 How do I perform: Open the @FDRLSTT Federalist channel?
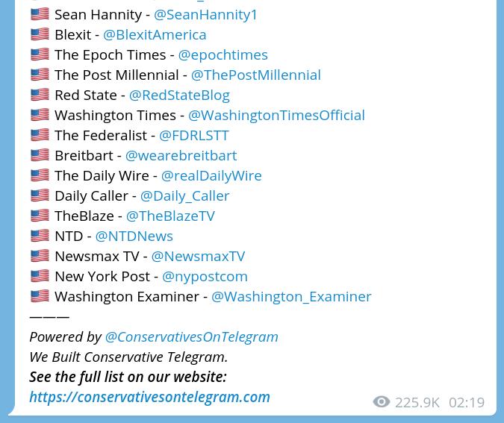(194, 136)
